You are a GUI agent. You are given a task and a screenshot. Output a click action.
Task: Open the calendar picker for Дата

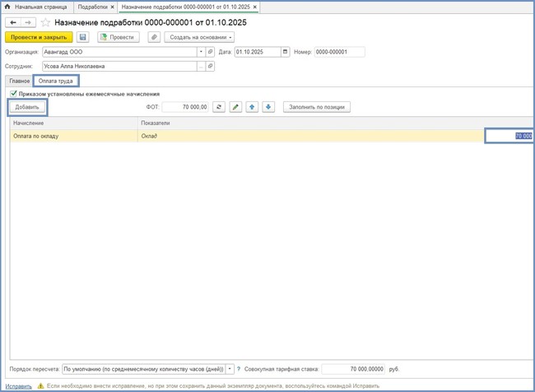point(286,52)
